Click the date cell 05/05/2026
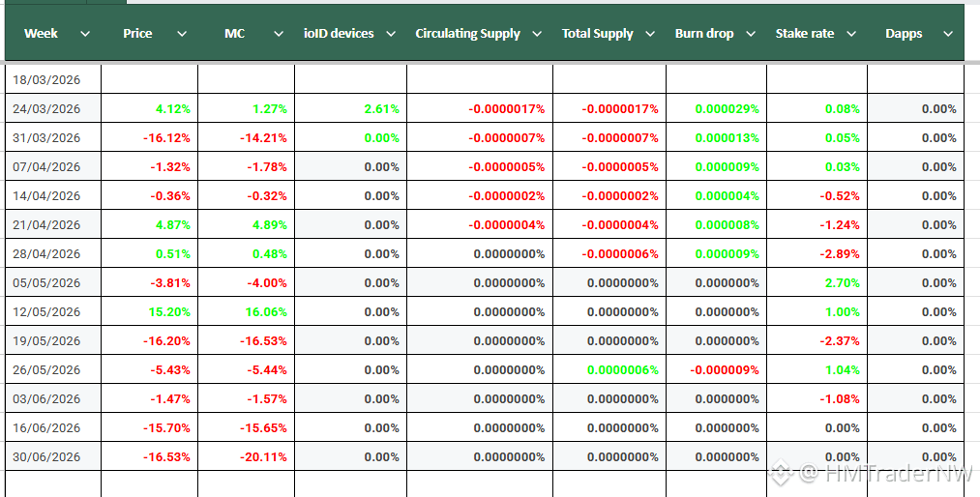Screen dimensions: 980x497 53,283
